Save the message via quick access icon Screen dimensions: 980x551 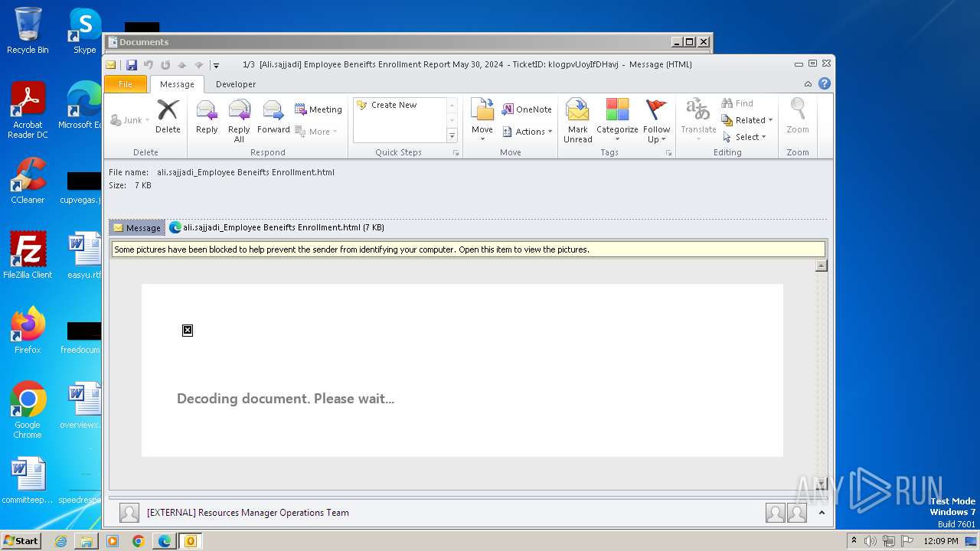[132, 65]
